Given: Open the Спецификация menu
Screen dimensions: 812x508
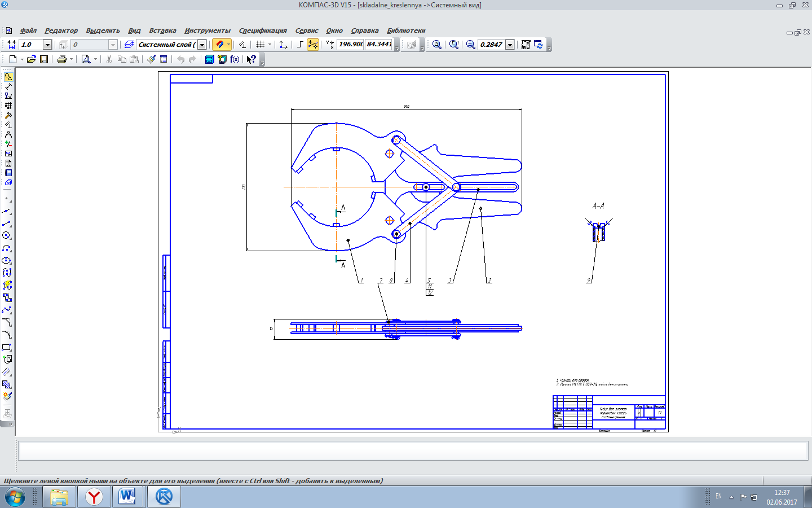Looking at the screenshot, I should (262, 30).
